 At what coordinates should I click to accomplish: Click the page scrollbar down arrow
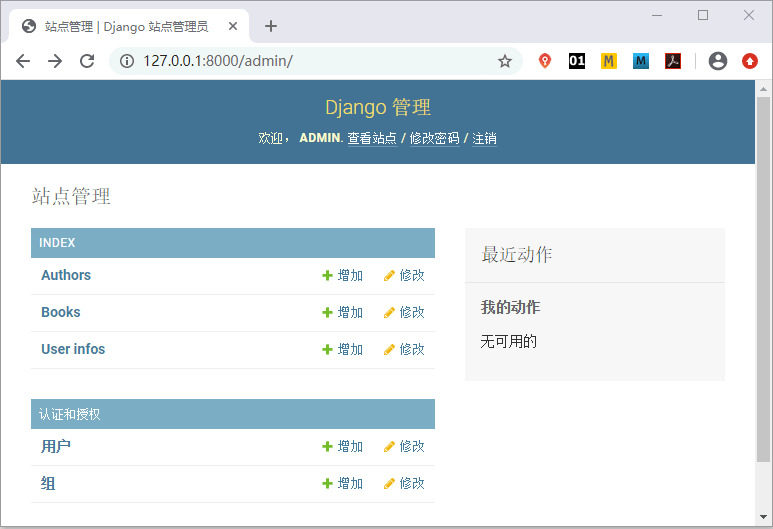[x=763, y=517]
